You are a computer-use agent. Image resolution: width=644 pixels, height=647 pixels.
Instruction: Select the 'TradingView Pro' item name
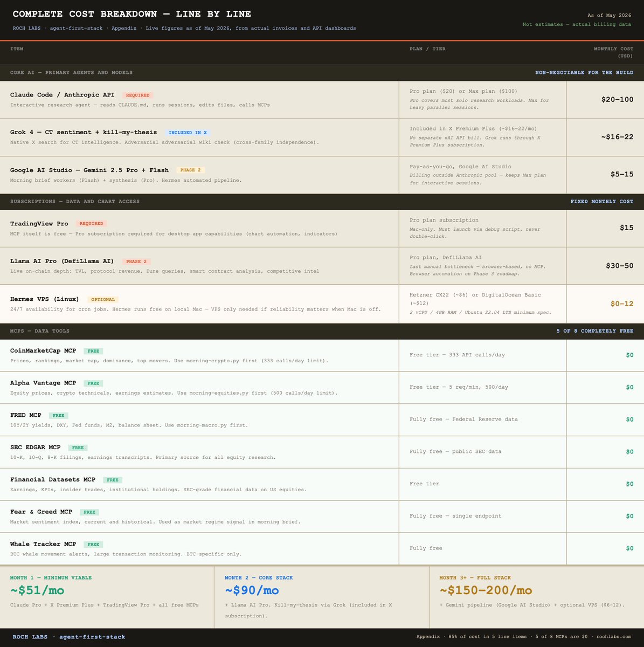39,223
